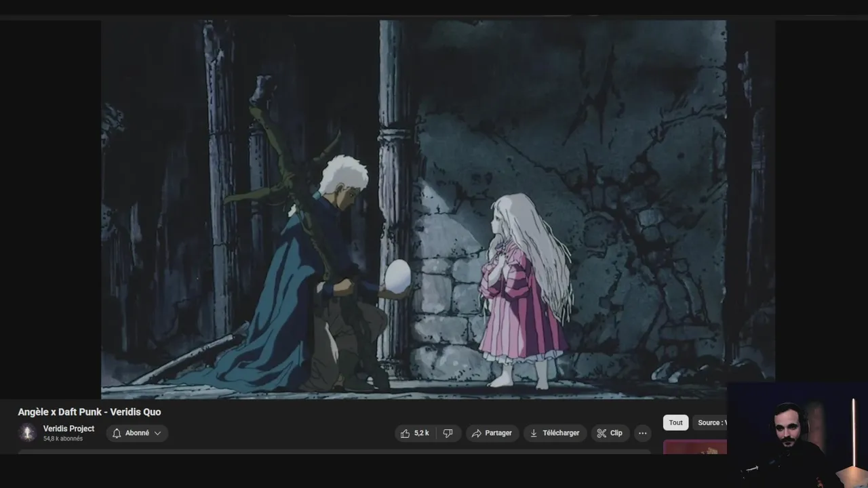Open the Partager share button

(492, 433)
